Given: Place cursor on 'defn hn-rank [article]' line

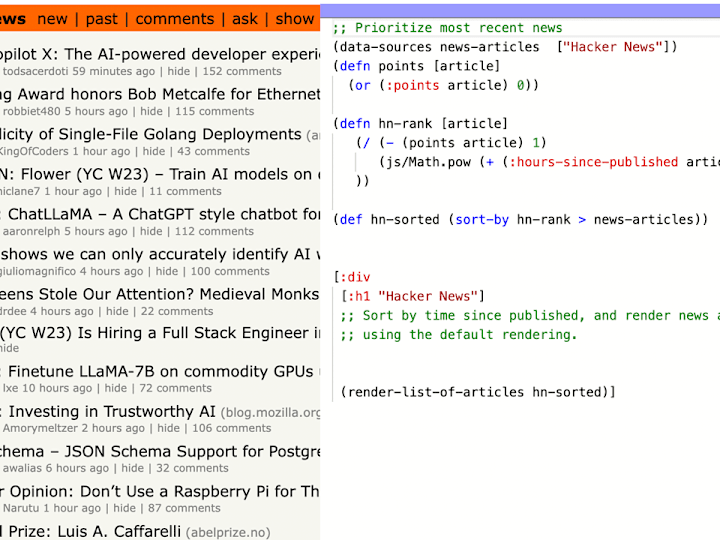Looking at the screenshot, I should click(x=421, y=124).
